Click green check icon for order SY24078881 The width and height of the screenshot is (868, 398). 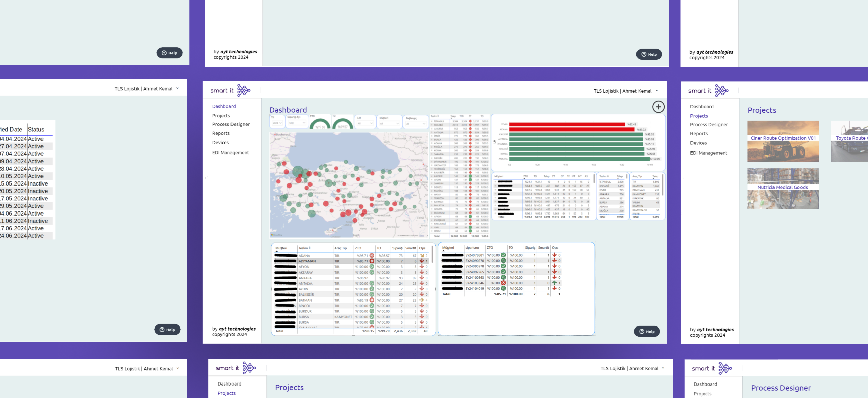click(503, 255)
